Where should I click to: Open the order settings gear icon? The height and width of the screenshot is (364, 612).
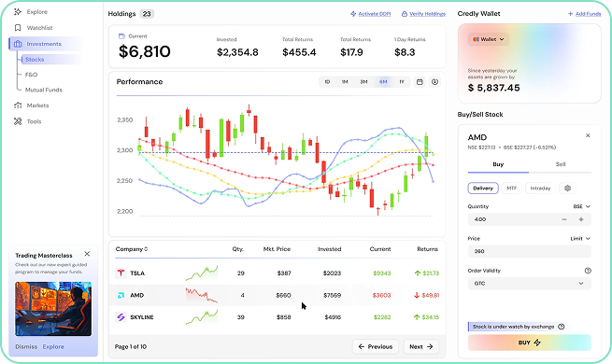[567, 189]
